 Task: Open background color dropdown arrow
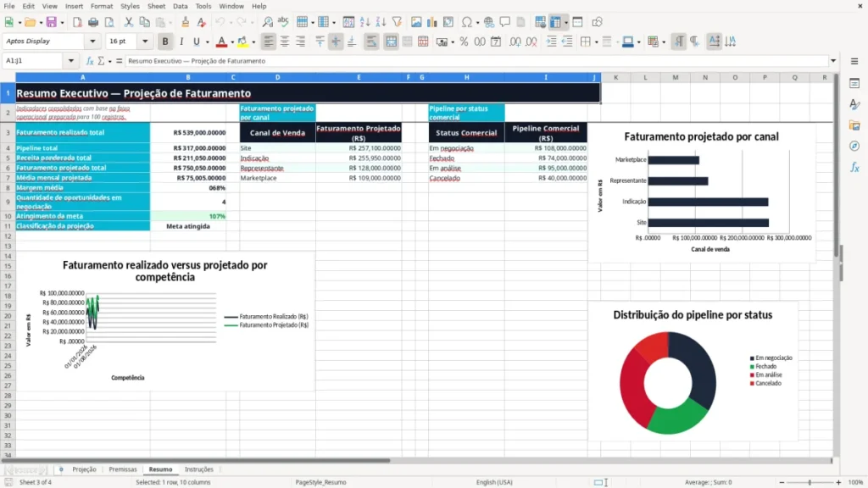point(253,42)
